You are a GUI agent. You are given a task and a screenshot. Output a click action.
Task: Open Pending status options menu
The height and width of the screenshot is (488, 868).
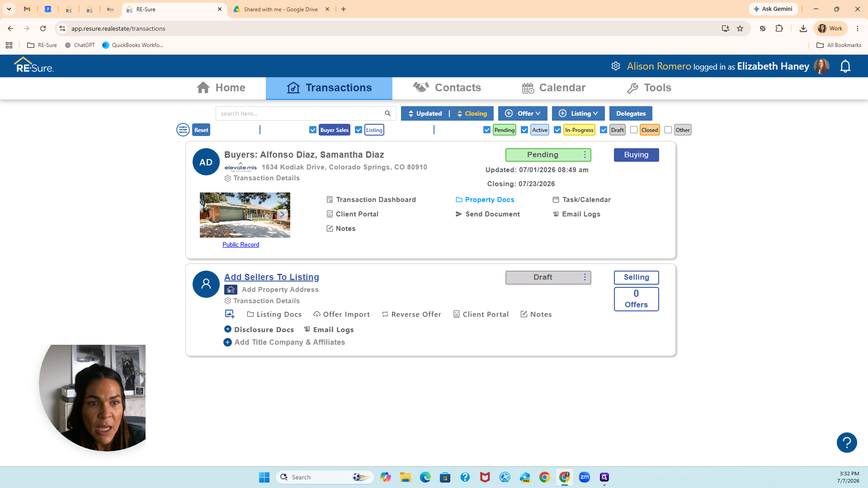(x=585, y=155)
